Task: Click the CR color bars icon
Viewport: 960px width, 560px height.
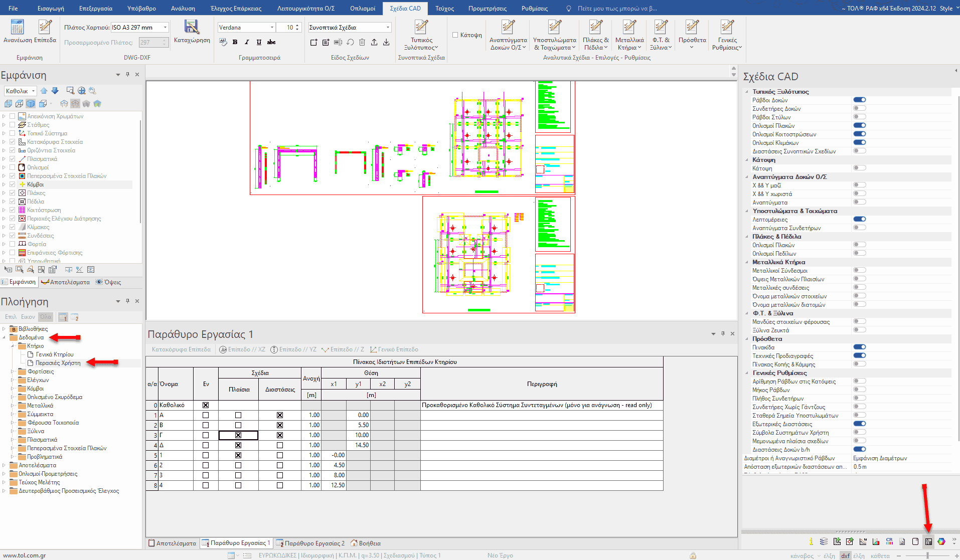Action: click(x=889, y=541)
